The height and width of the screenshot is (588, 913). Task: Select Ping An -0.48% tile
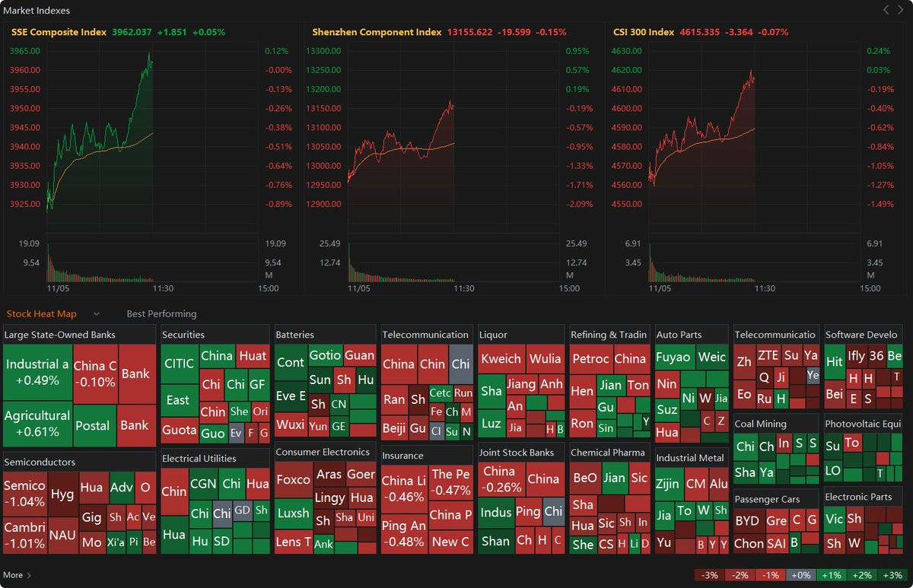tap(403, 532)
